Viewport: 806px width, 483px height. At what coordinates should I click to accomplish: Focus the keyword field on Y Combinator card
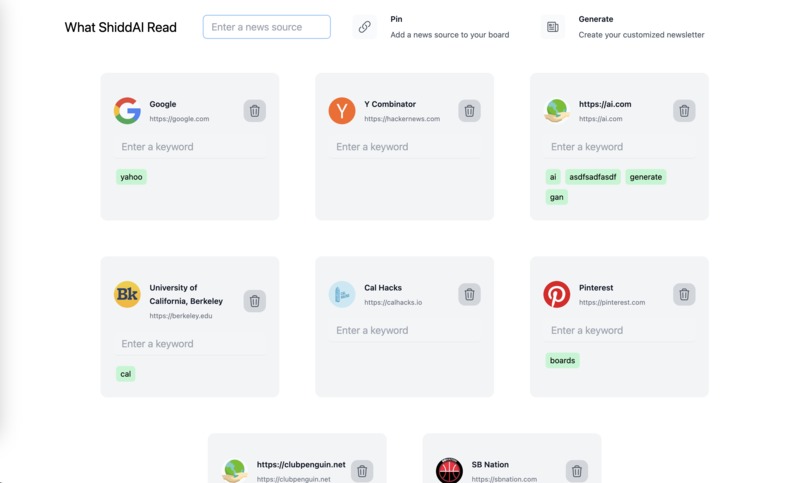405,147
